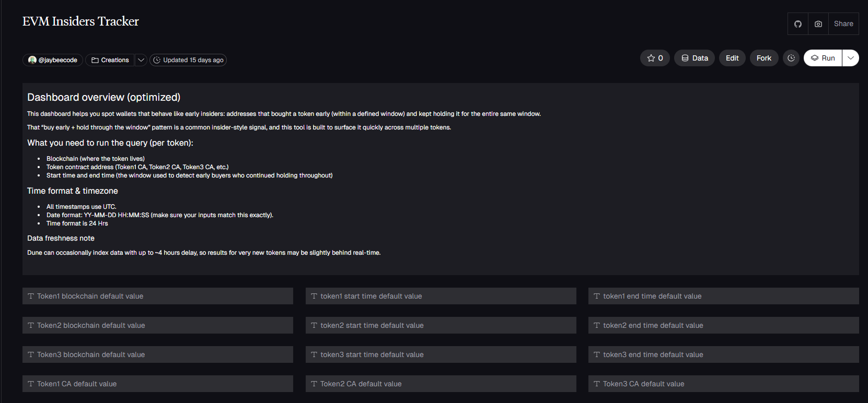Click the token2 end time field
Image resolution: width=868 pixels, height=403 pixels.
[723, 325]
